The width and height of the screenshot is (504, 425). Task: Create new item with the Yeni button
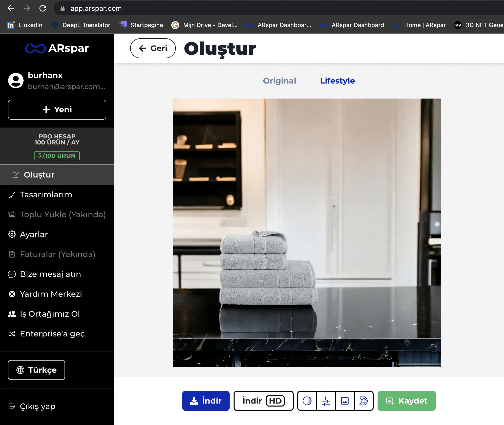point(57,110)
